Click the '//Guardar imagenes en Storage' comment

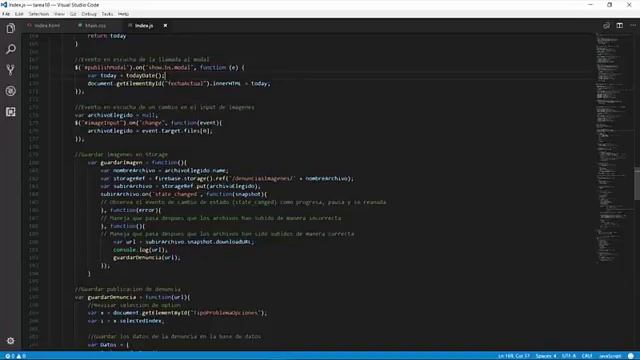pos(121,155)
